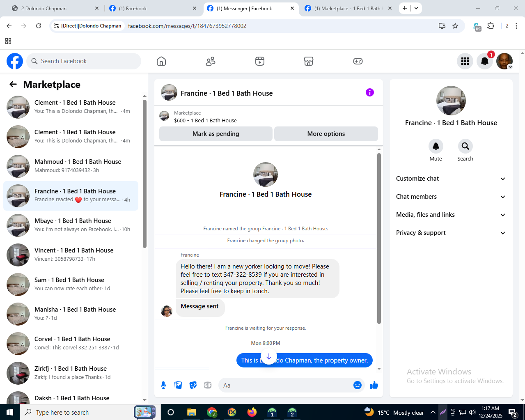Image resolution: width=525 pixels, height=420 pixels.
Task: Open the Sam conversation
Action: pos(71,285)
